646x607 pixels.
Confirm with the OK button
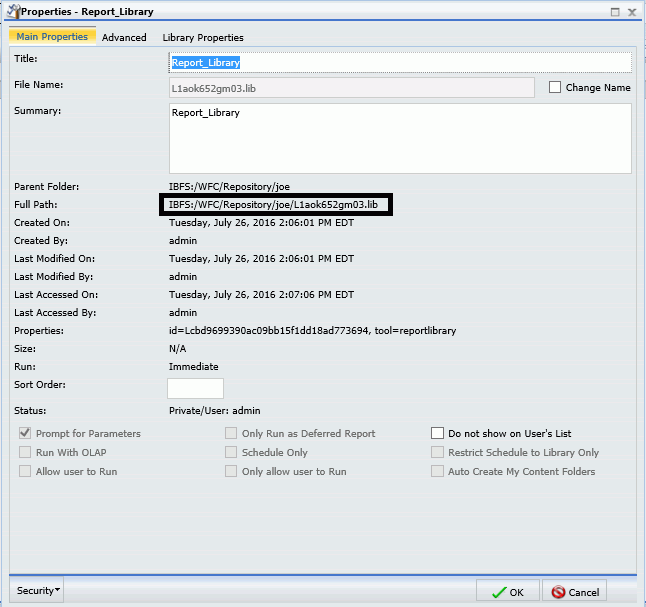coord(508,592)
